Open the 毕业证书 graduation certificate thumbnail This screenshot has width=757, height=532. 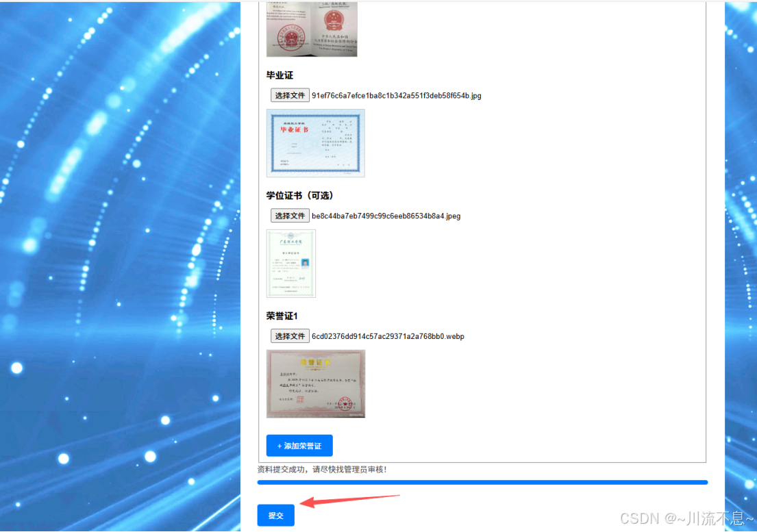coord(316,143)
